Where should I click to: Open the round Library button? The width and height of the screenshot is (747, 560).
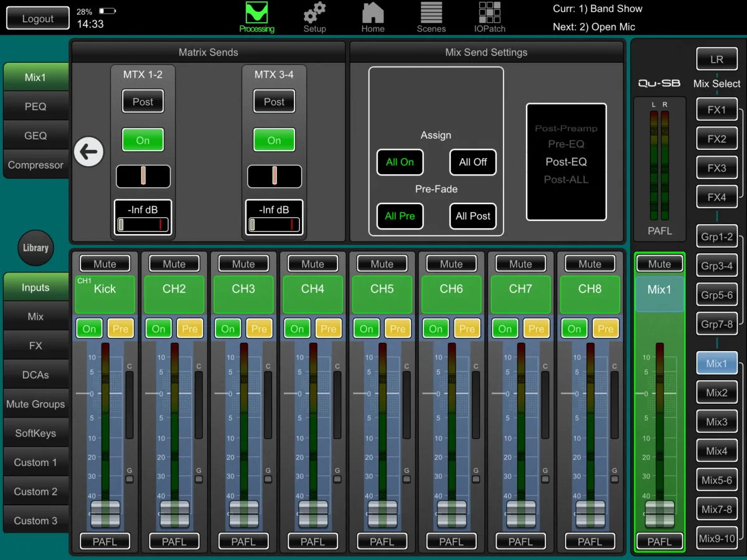35,248
